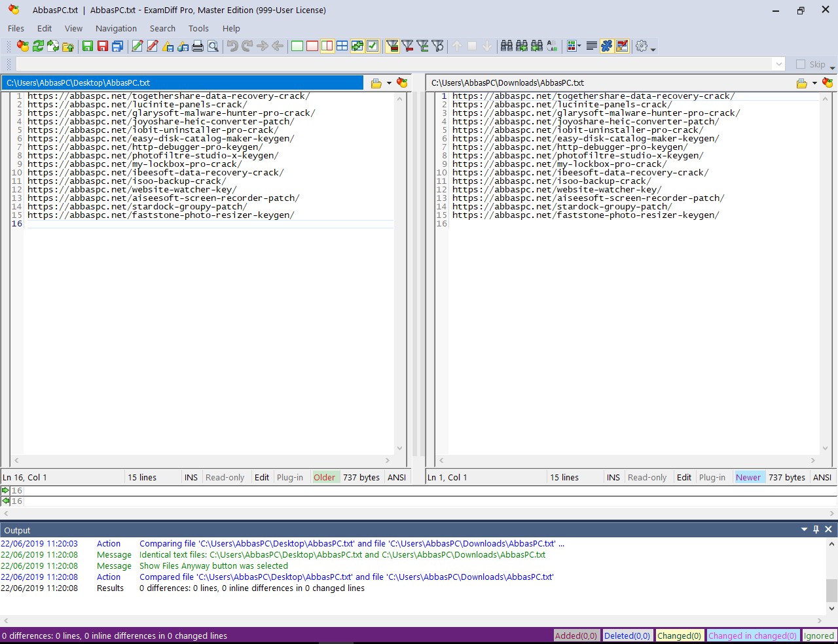Click the blue grid split-panes icon
Screen dimensions: 838x644
[342, 46]
